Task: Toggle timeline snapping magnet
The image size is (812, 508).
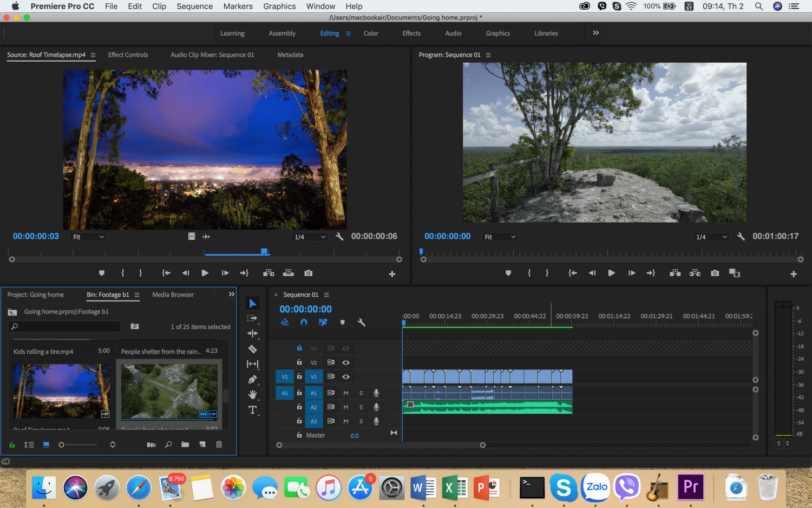Action: (x=304, y=322)
